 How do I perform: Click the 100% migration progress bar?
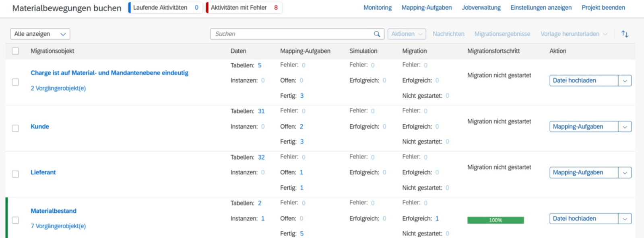pos(495,220)
